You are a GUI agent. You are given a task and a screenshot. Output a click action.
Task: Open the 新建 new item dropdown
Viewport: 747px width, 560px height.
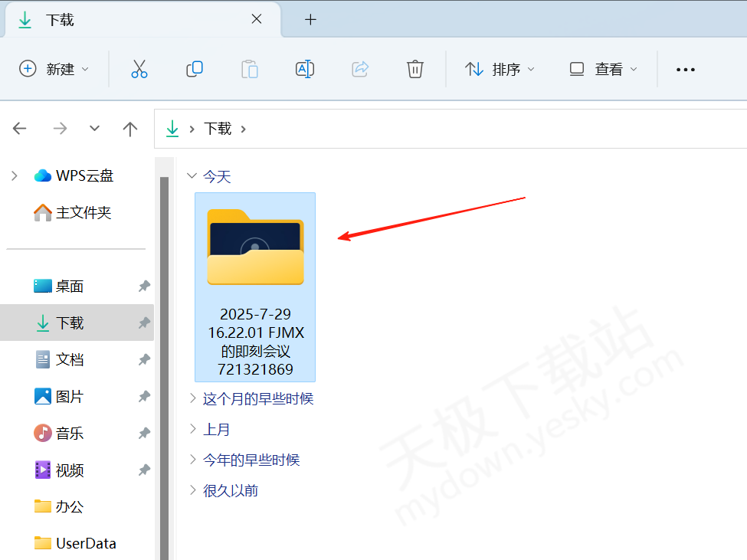tap(54, 69)
